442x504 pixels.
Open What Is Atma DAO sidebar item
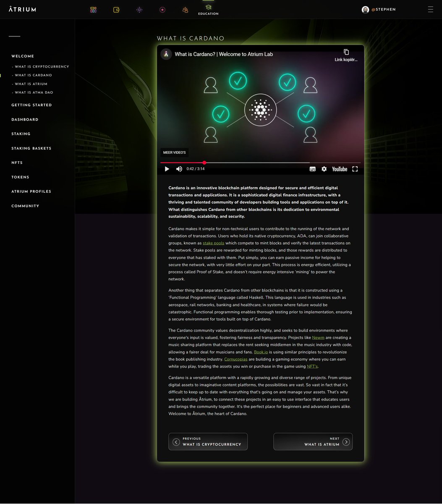click(34, 92)
